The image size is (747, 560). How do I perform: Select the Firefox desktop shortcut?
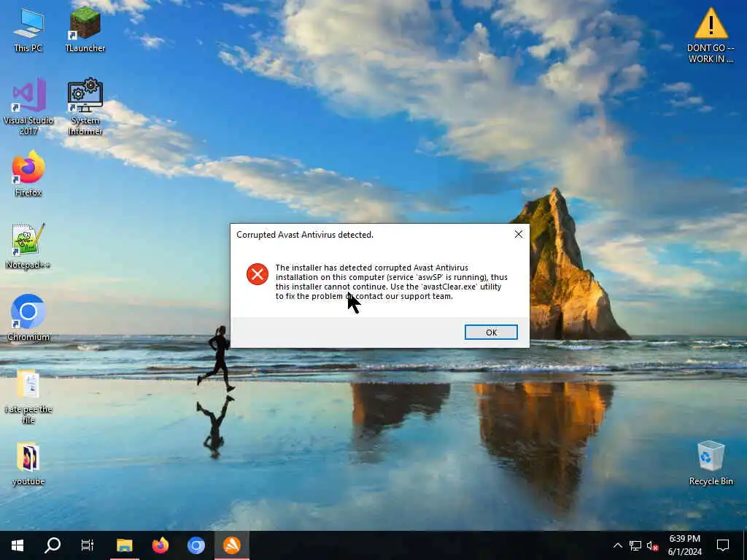28,174
